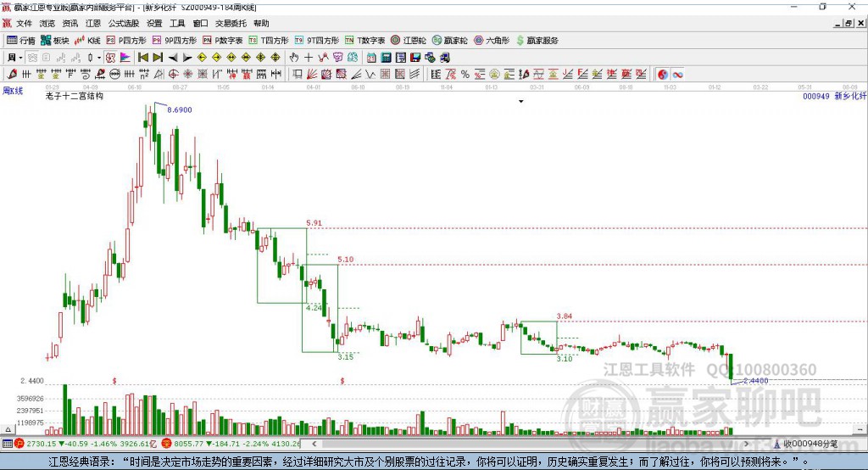Jump to first bar icon
This screenshot has height=470, width=868.
[x=143, y=58]
